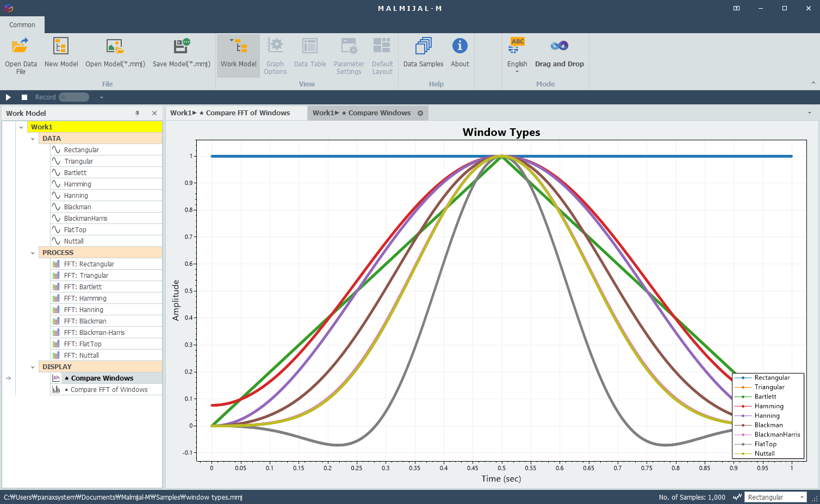Toggle the Work Model view button
This screenshot has height=504, width=820.
click(238, 55)
